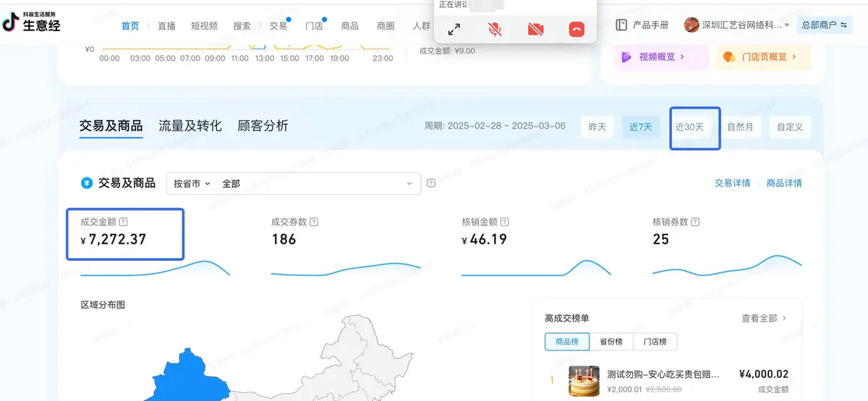
Task: Click the ¥46.19 核销金额 value
Action: (x=484, y=239)
